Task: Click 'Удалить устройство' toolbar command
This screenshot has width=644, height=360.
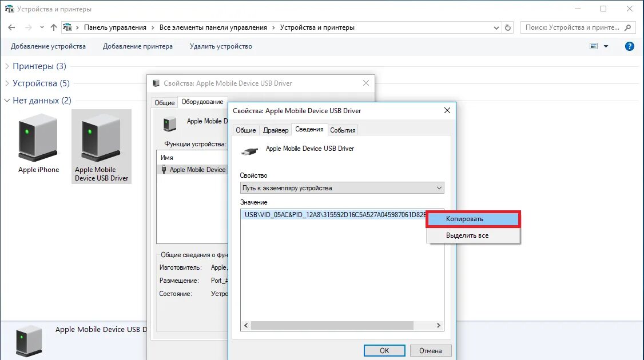Action: click(x=221, y=46)
